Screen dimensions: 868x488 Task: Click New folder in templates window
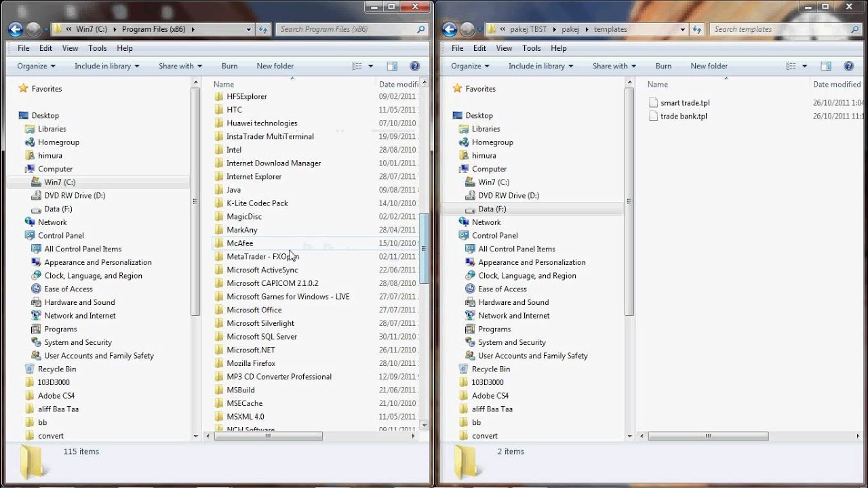709,66
